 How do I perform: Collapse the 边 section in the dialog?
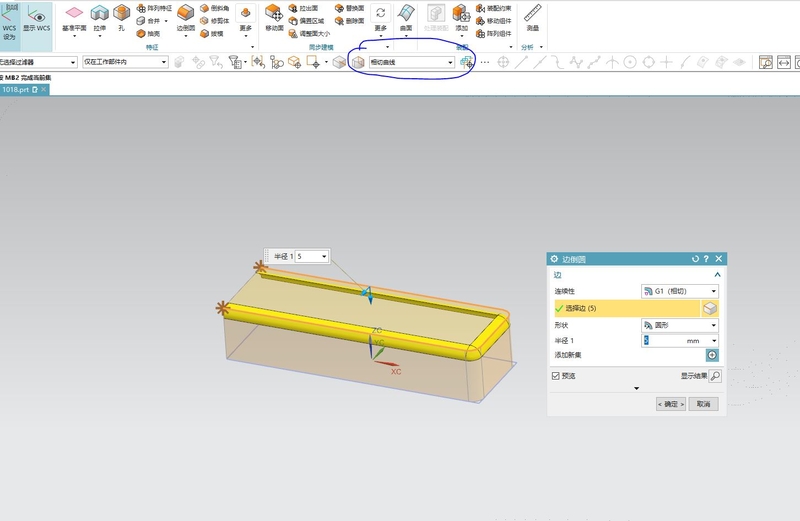pyautogui.click(x=717, y=274)
